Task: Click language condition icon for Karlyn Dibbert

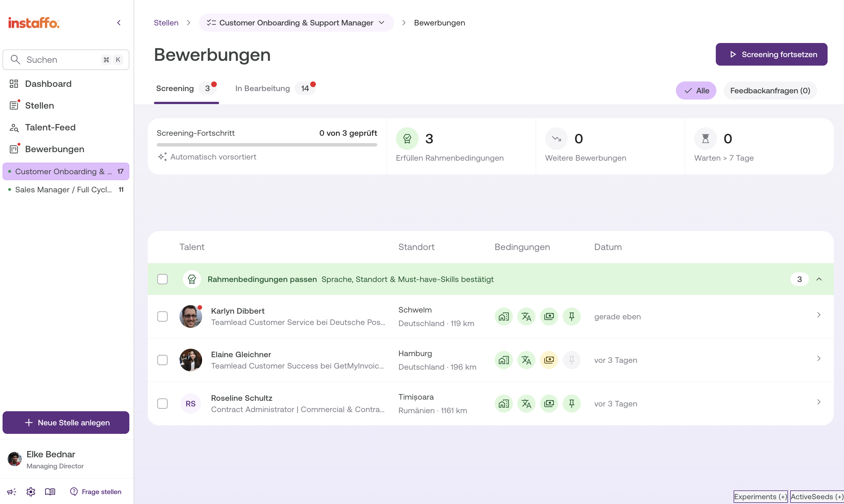Action: pyautogui.click(x=526, y=316)
